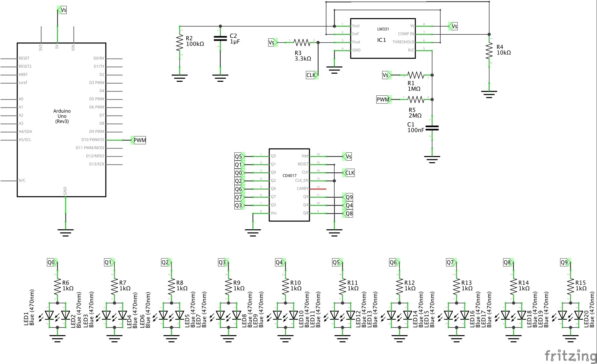Click the Arduino VIN pin label
The image size is (597, 364).
click(73, 48)
